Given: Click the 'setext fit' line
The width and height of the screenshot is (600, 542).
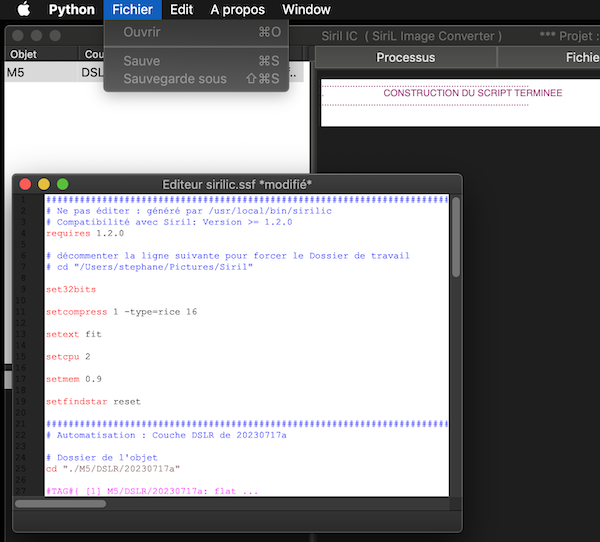Looking at the screenshot, I should (74, 334).
